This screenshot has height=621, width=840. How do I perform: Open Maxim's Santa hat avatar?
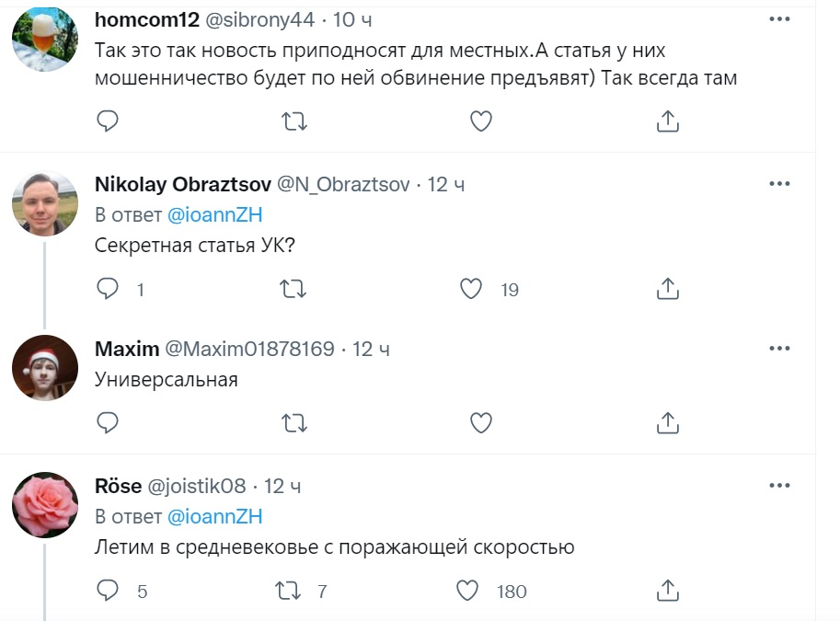click(x=45, y=368)
